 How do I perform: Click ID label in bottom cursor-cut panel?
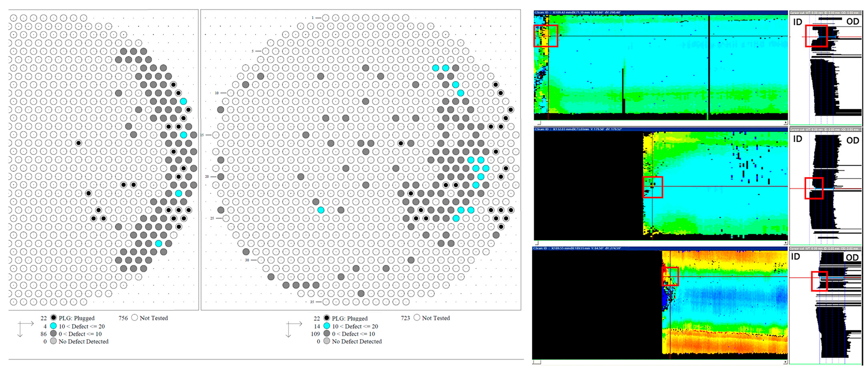pos(796,256)
